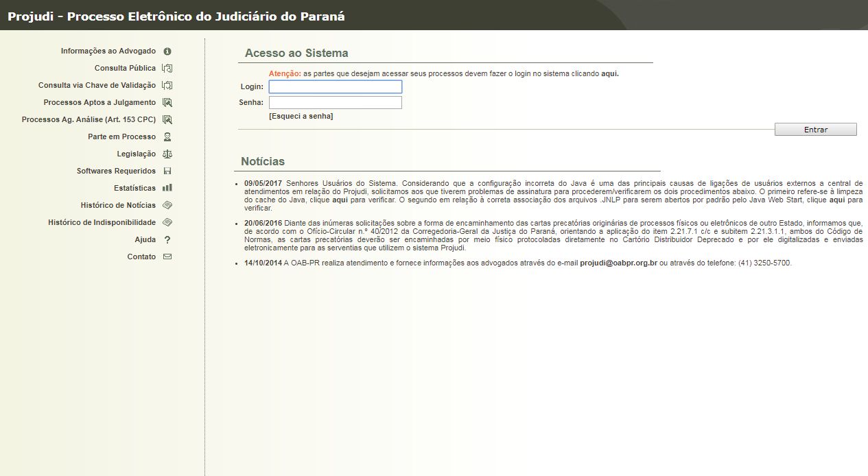Click the 20/06/2016 news date
Screen dimensions: 868x476
click(x=263, y=224)
